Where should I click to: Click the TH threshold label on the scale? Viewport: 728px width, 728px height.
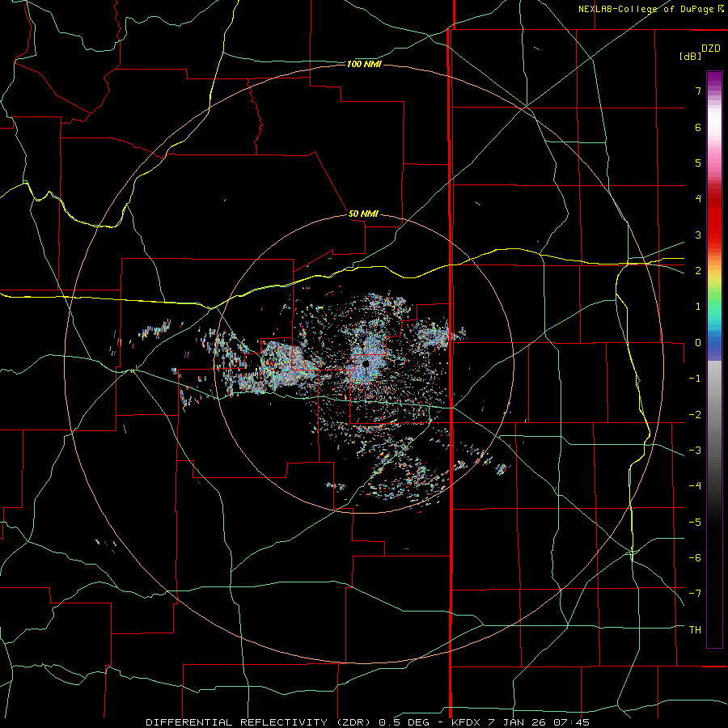point(695,630)
